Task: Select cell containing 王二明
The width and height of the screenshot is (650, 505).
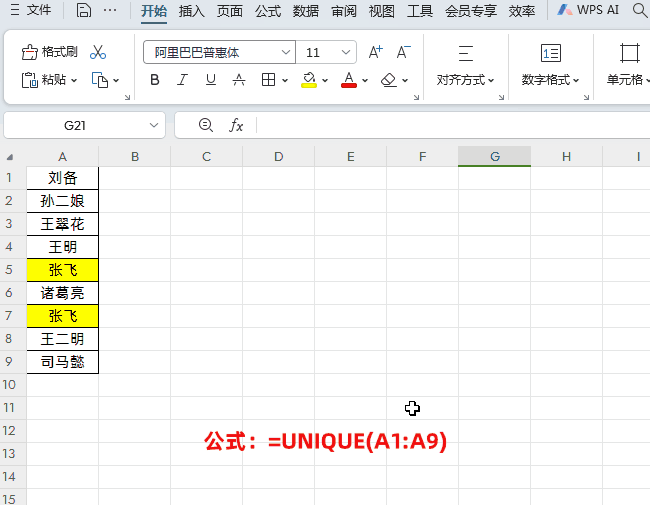Action: 63,339
